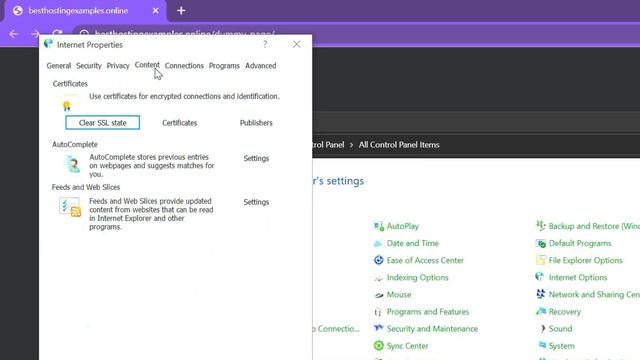Switch to the Security tab

tap(89, 66)
